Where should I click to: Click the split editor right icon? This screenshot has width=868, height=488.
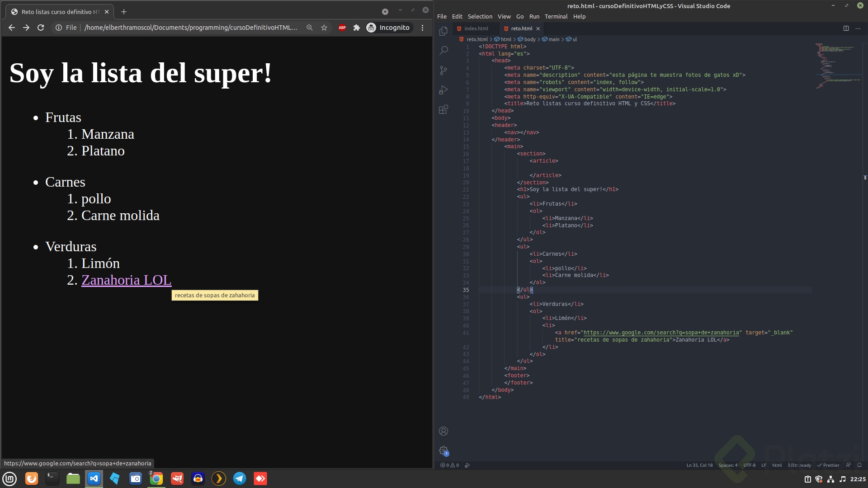click(846, 28)
